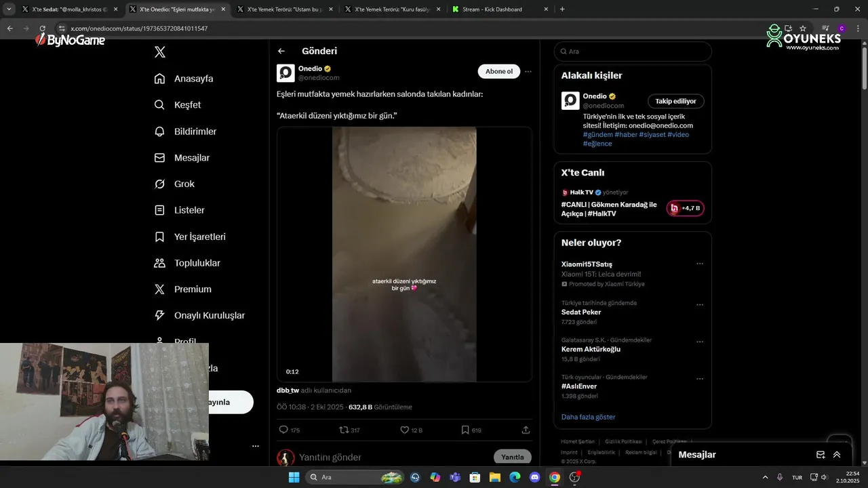Open the Chrome three-dot menu
Viewport: 868px width, 488px height.
(x=858, y=28)
